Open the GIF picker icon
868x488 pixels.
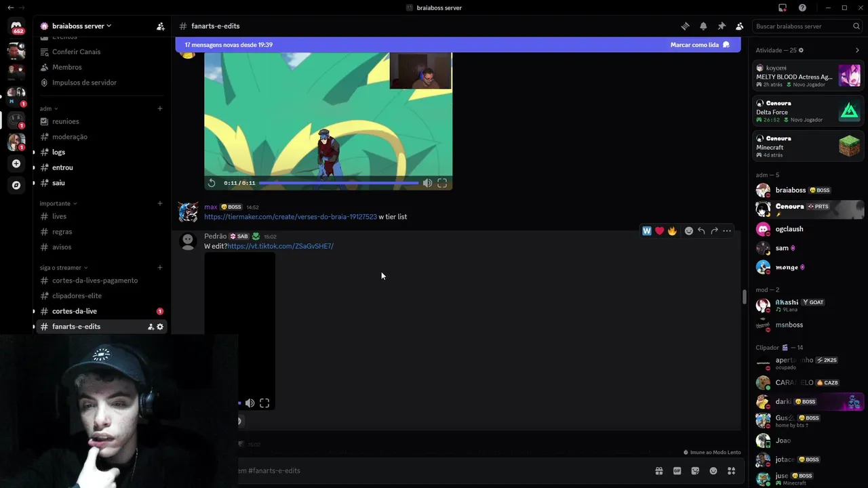pos(677,471)
